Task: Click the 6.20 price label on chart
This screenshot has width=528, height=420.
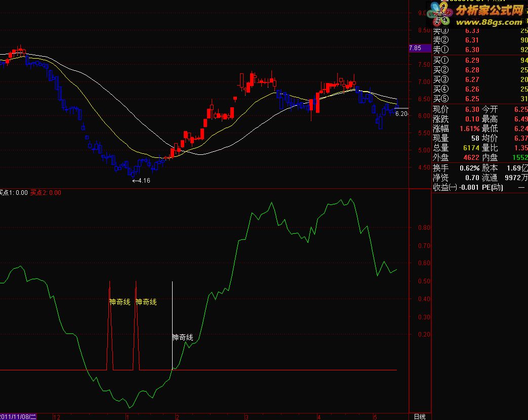Action: pyautogui.click(x=401, y=114)
